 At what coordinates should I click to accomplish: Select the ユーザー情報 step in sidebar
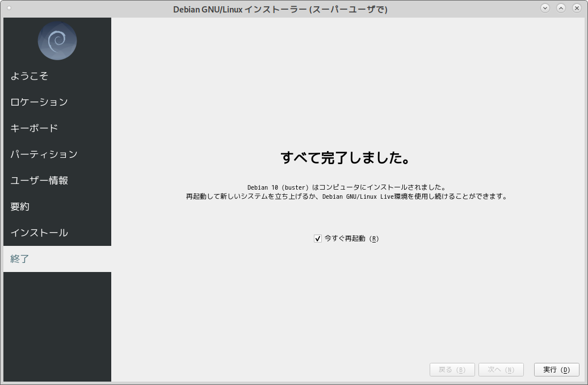tap(57, 181)
